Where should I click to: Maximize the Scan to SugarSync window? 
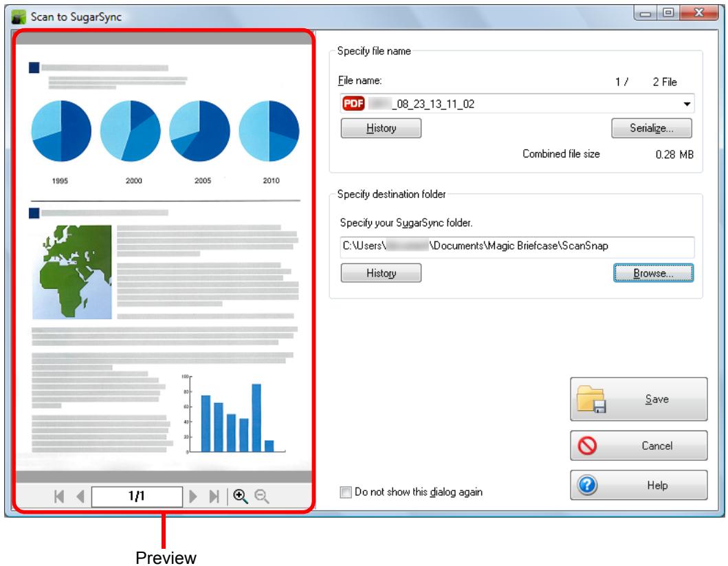(x=668, y=14)
